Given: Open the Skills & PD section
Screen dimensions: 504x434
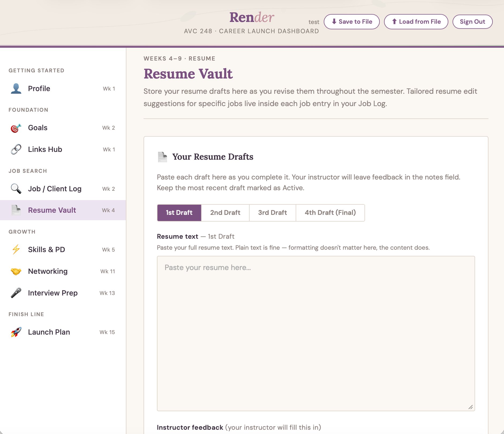Looking at the screenshot, I should (63, 250).
